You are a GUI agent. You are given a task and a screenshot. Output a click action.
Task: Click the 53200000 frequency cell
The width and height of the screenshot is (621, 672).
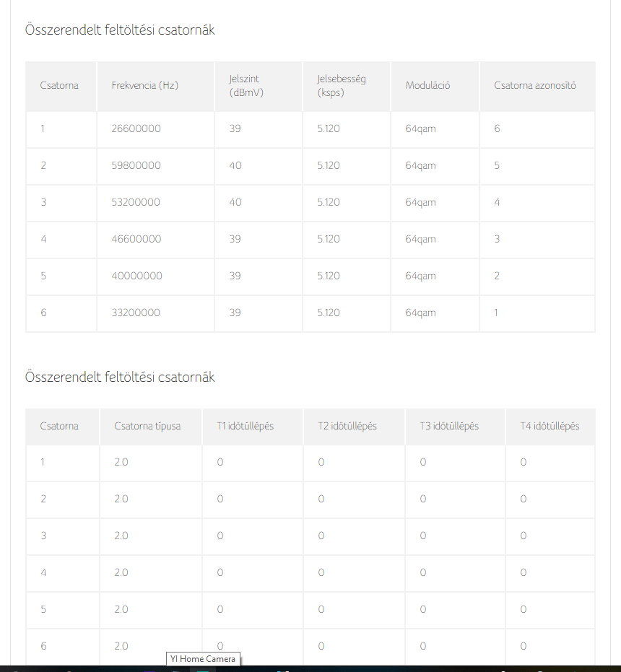tap(136, 202)
